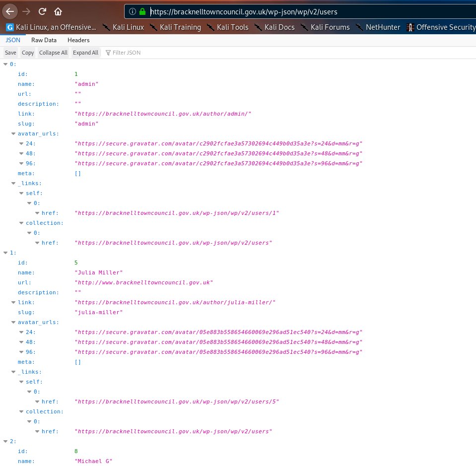Select the name value "admin"

point(86,84)
